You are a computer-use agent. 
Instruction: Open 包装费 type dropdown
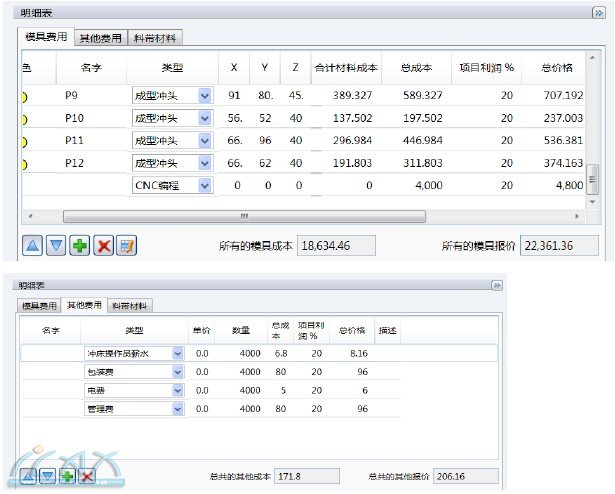coord(178,372)
